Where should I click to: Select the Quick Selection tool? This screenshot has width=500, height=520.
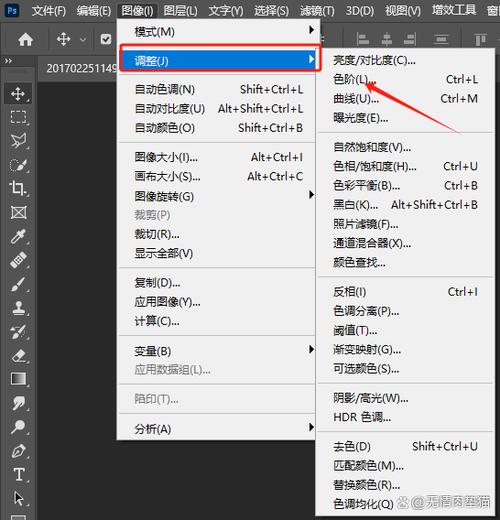(x=18, y=165)
